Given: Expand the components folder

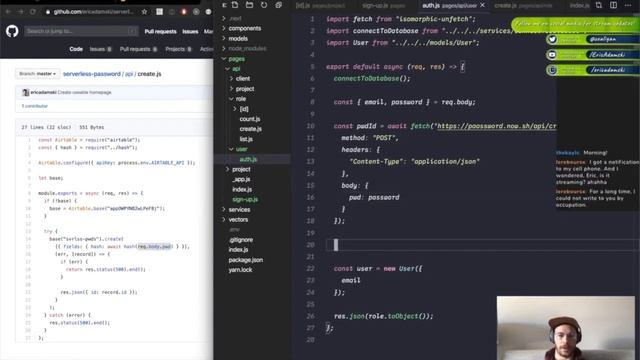Looking at the screenshot, I should click(x=224, y=28).
